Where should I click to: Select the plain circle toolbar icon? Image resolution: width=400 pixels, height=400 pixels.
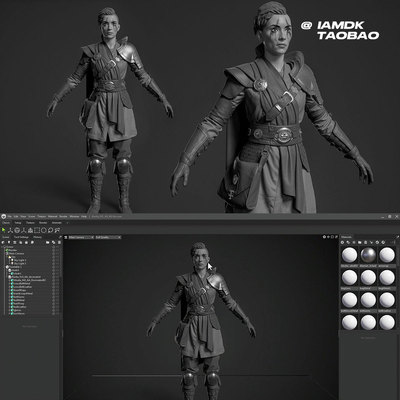click(44, 230)
